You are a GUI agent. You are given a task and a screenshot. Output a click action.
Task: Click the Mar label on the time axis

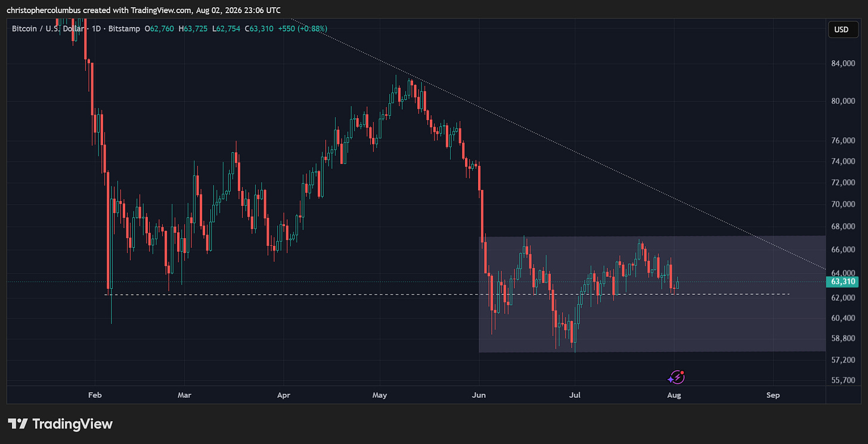click(x=185, y=395)
